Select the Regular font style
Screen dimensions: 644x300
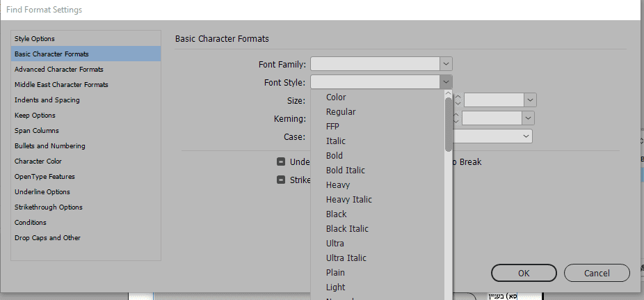coord(341,111)
